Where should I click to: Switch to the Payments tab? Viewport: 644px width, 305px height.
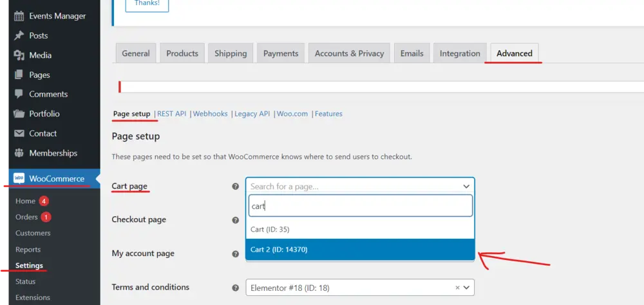281,53
